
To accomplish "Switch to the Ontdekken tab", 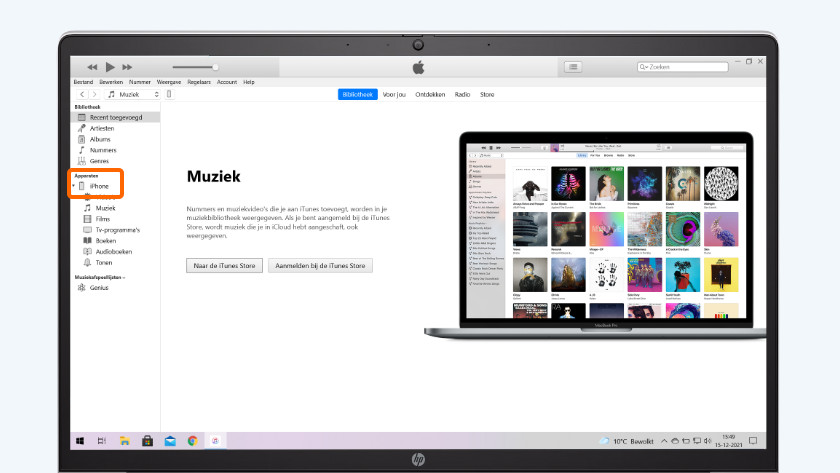I will pos(430,94).
